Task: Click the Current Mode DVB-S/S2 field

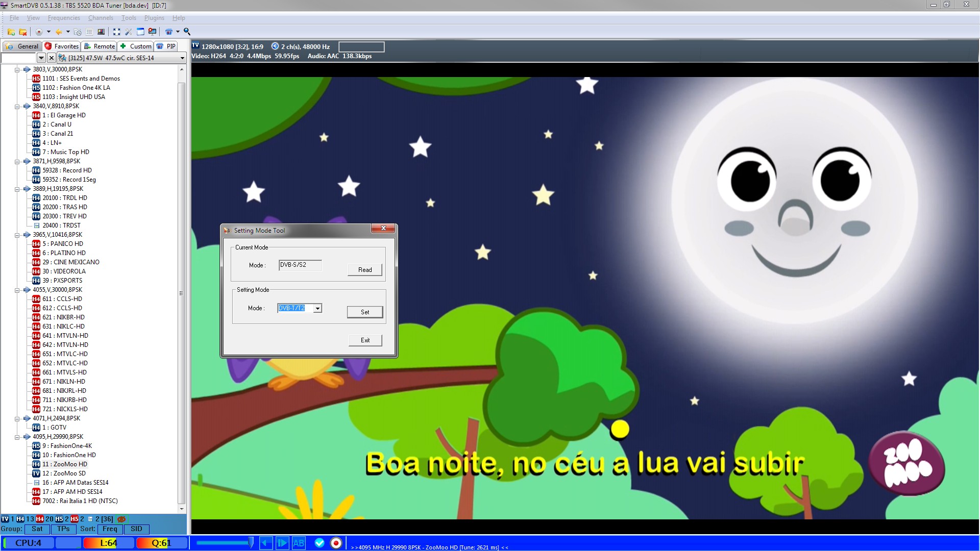Action: click(300, 265)
